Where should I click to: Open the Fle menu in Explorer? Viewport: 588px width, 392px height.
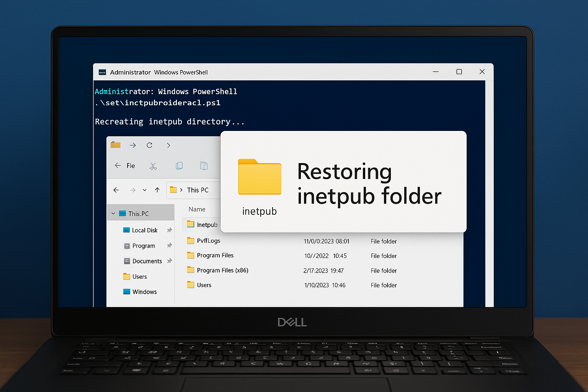tap(131, 166)
